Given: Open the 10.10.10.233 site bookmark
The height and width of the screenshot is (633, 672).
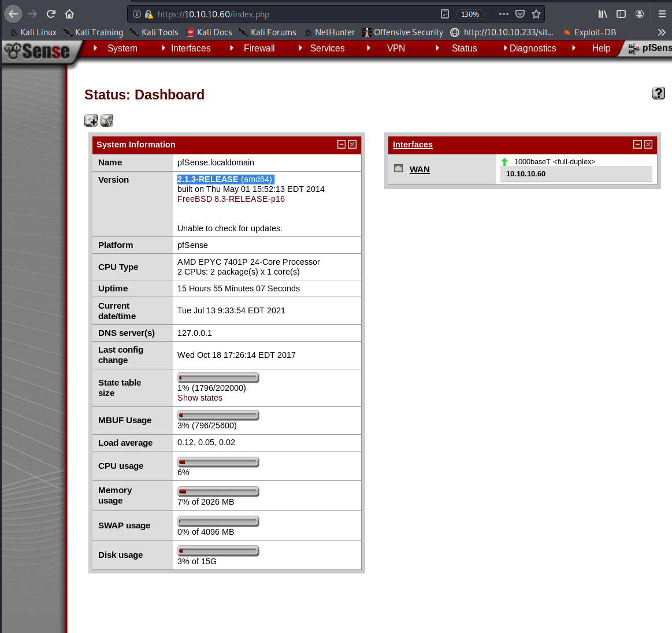Looking at the screenshot, I should point(502,32).
